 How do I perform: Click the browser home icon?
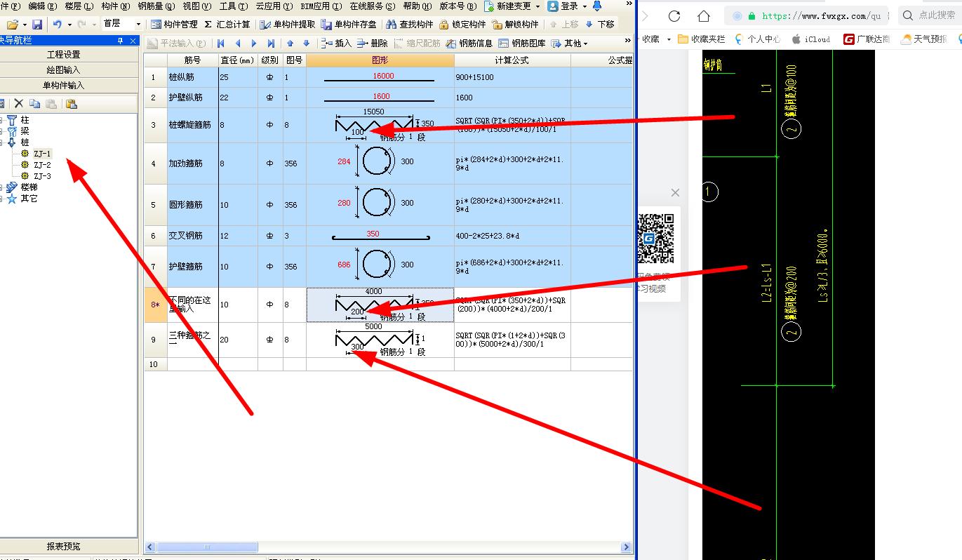[704, 15]
